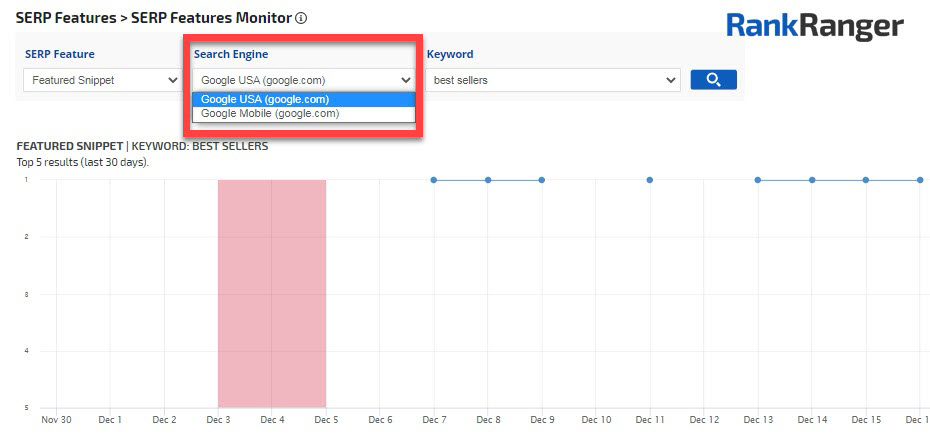Click the isolated Dec 11 data point

650,180
